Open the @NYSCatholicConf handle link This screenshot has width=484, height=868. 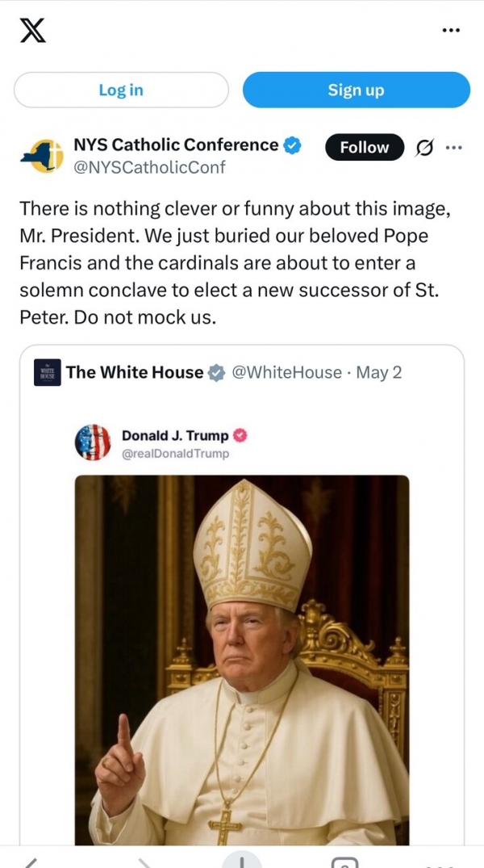pos(149,167)
